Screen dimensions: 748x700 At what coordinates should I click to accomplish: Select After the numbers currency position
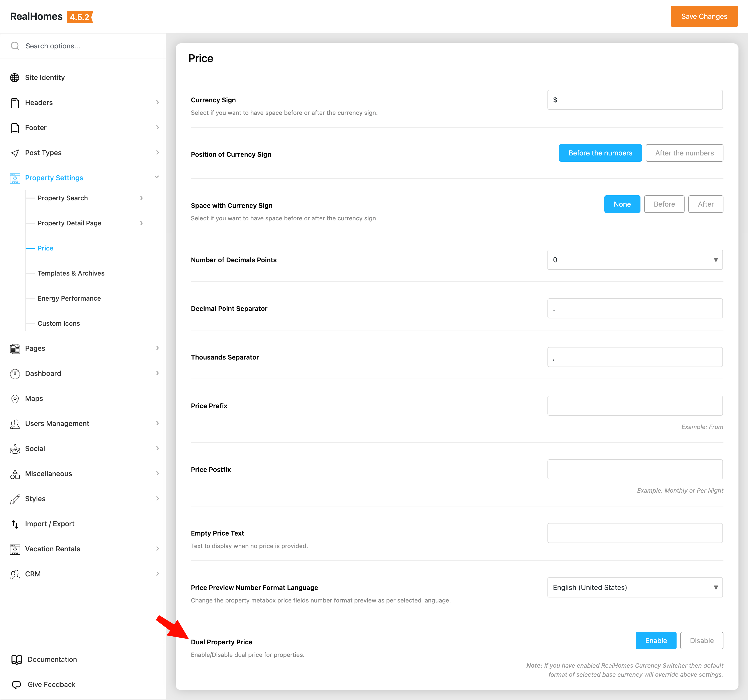click(x=684, y=153)
